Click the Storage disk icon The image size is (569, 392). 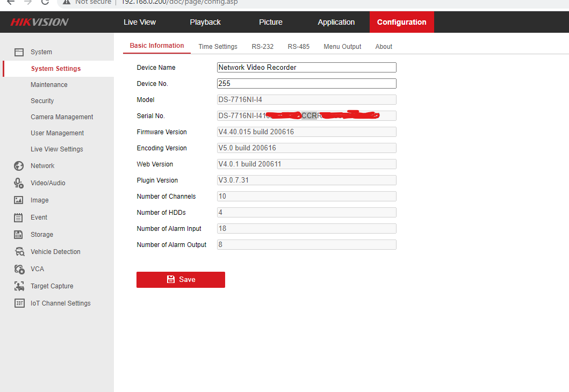click(19, 235)
